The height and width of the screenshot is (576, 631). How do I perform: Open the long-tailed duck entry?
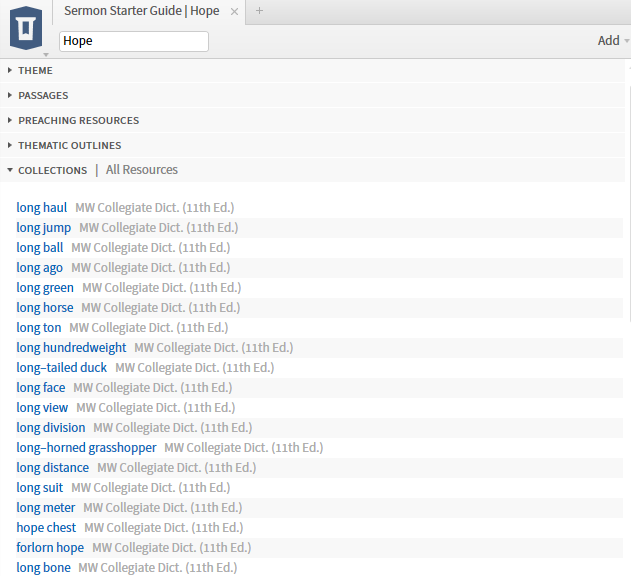(x=62, y=367)
